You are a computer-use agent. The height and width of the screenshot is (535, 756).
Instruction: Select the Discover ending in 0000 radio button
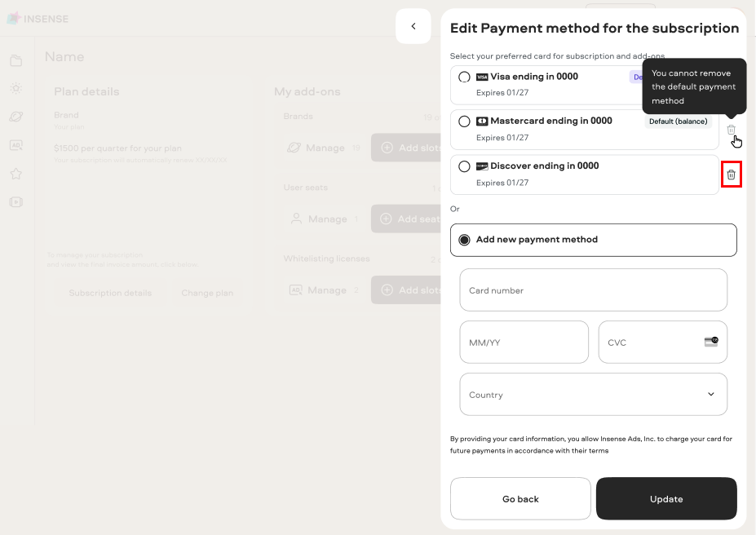[x=464, y=166]
